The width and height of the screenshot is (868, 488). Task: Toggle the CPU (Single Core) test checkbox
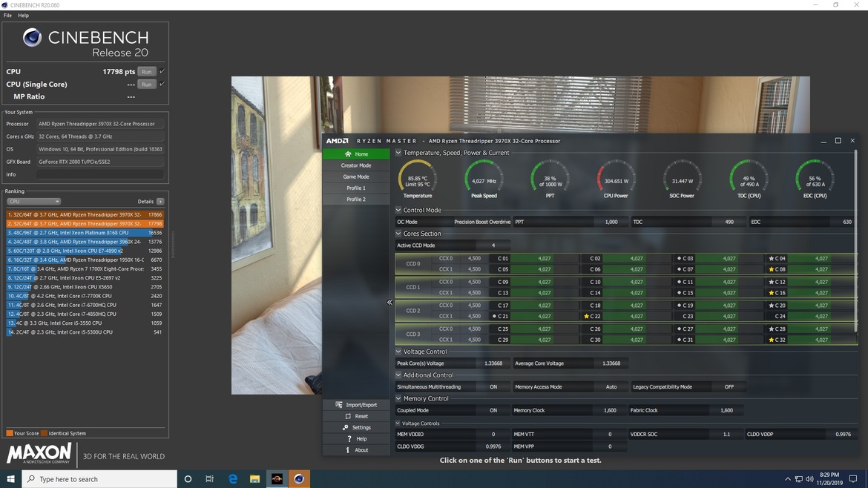click(162, 85)
